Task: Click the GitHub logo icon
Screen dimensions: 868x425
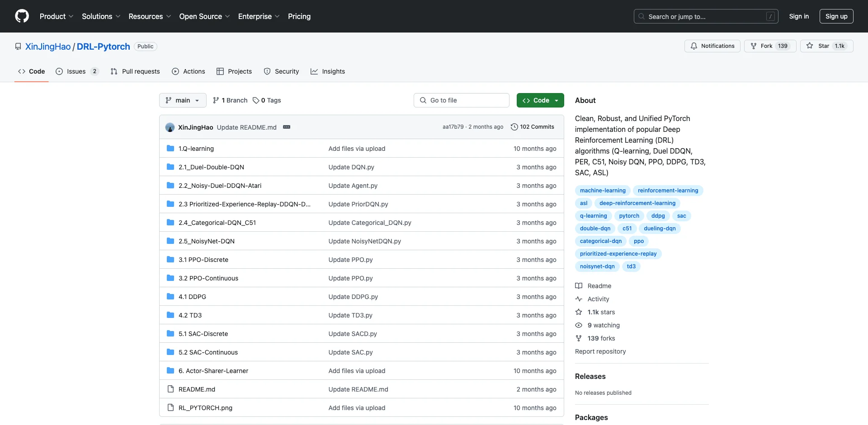Action: (22, 16)
